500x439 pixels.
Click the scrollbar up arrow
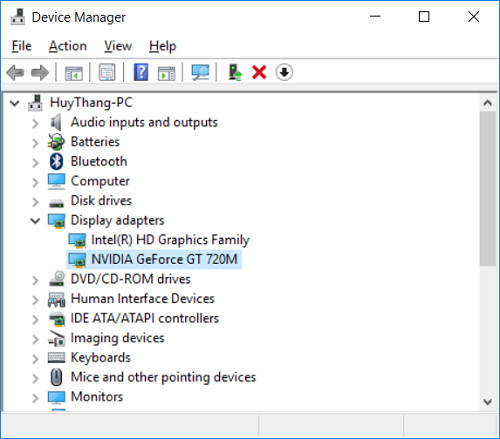(488, 103)
